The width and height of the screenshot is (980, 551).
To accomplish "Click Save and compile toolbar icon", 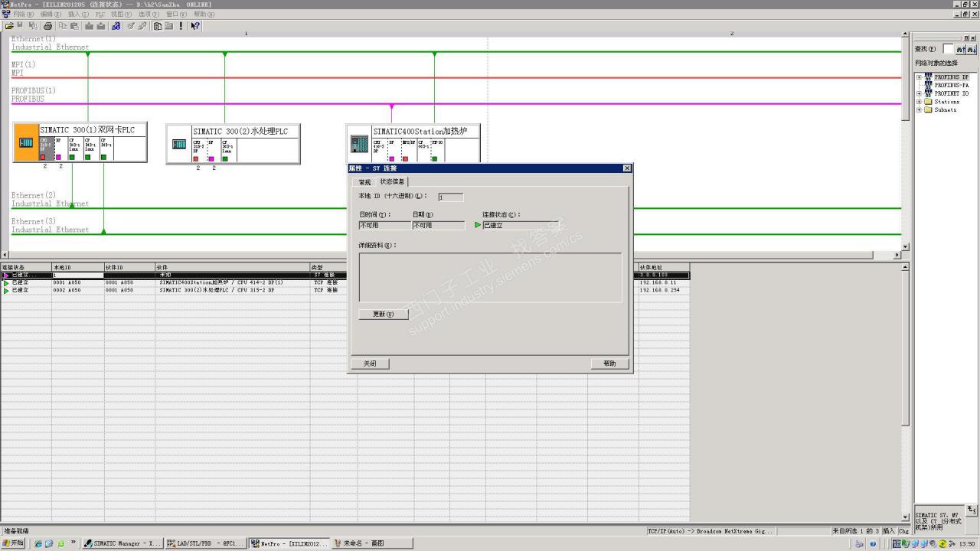I will pos(33,25).
